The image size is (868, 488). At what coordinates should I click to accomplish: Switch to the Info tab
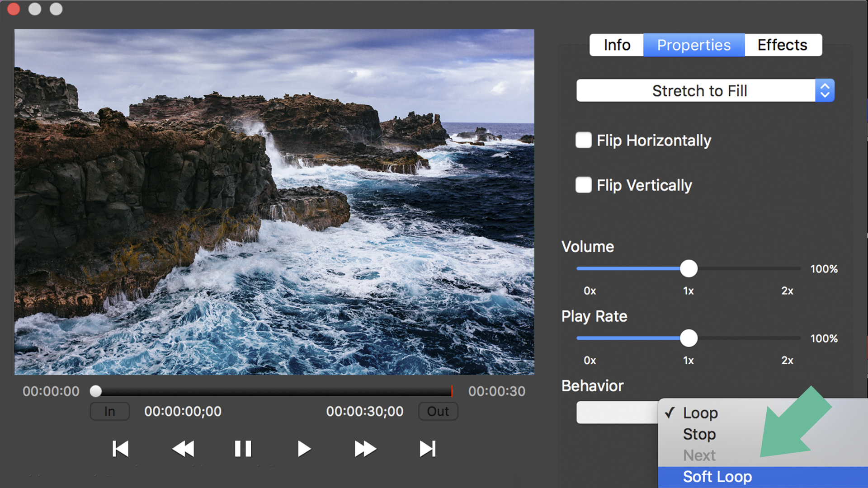[x=617, y=45]
